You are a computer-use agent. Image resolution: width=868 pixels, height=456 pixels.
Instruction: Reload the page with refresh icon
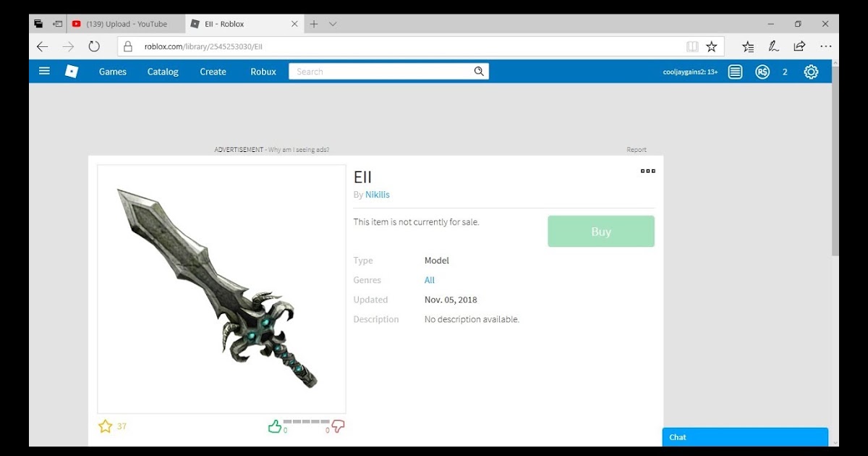click(94, 46)
